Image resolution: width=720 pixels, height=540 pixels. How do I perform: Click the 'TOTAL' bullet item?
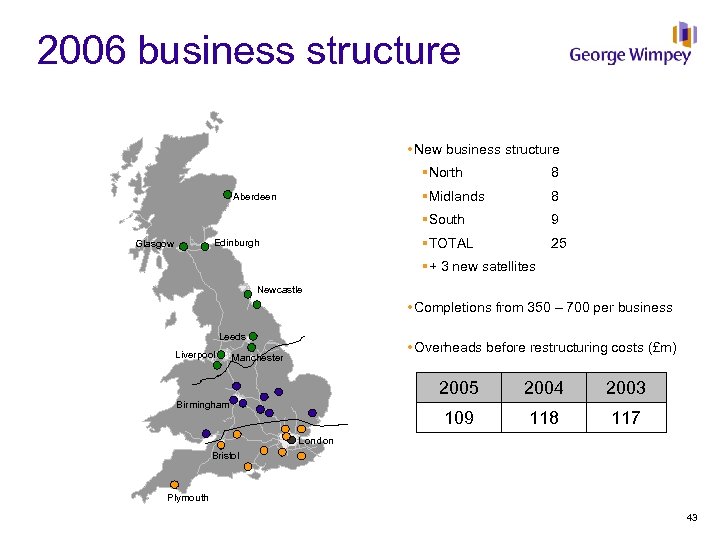[450, 243]
